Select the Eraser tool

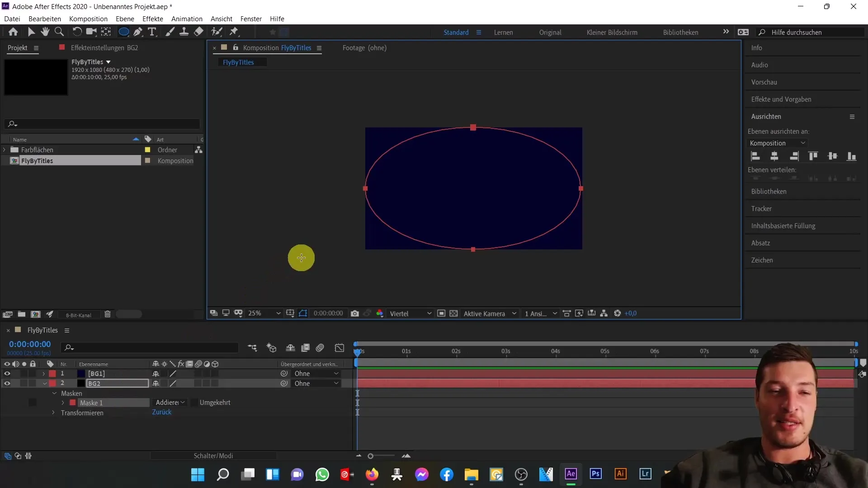198,32
